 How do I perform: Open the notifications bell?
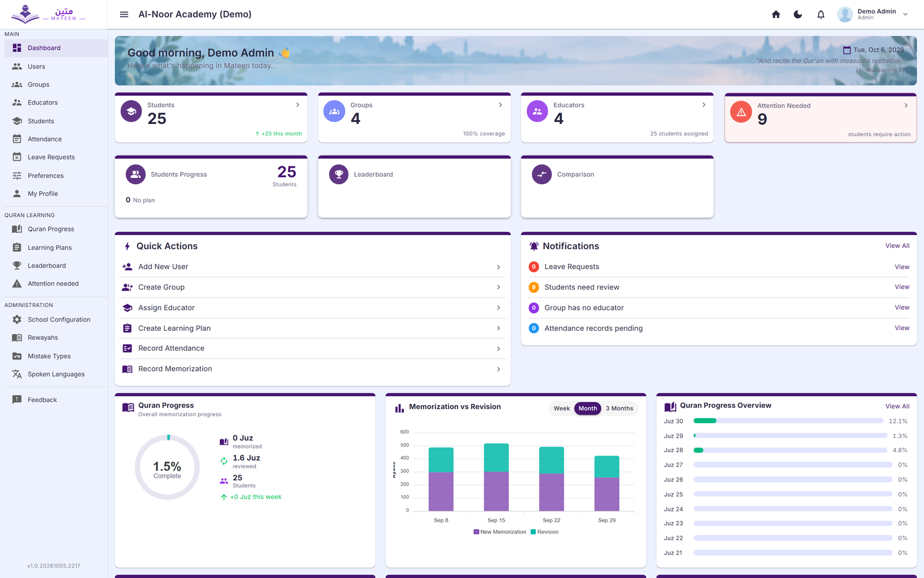click(x=821, y=14)
